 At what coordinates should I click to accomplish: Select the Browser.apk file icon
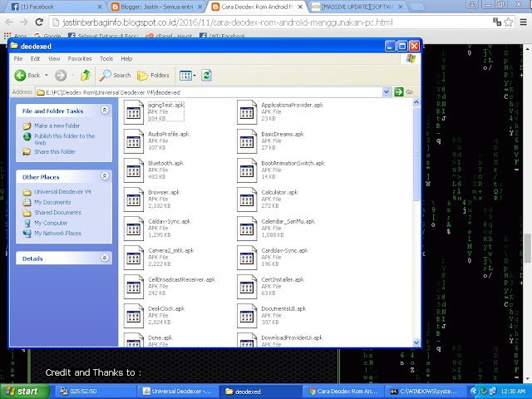[133, 199]
